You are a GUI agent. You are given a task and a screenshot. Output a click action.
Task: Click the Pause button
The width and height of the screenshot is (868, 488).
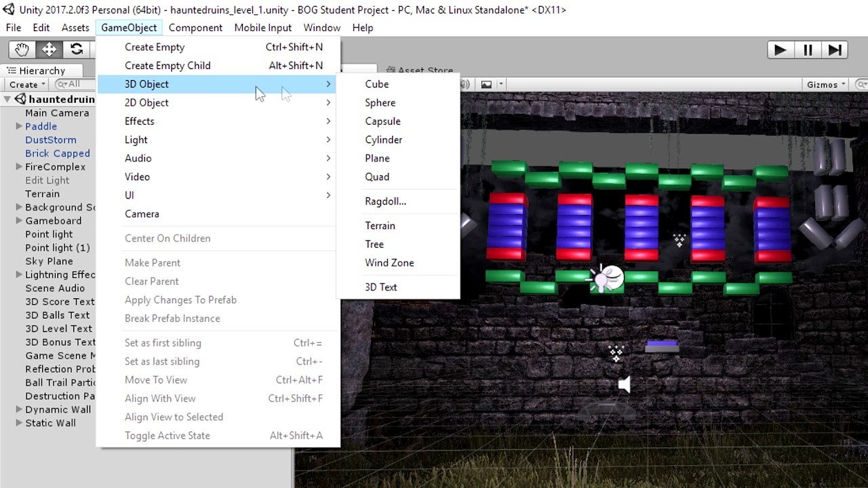[x=808, y=49]
